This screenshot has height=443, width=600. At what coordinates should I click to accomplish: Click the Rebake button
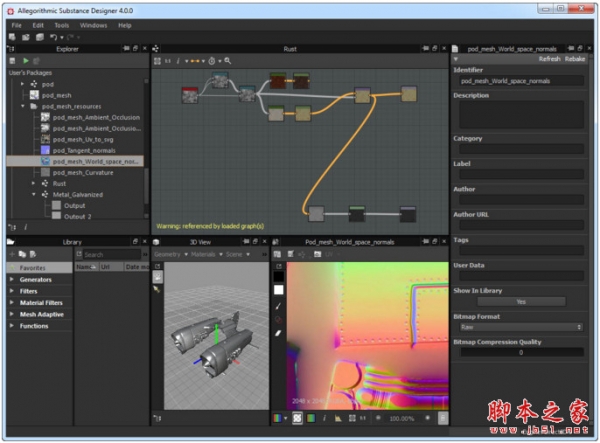coord(575,59)
